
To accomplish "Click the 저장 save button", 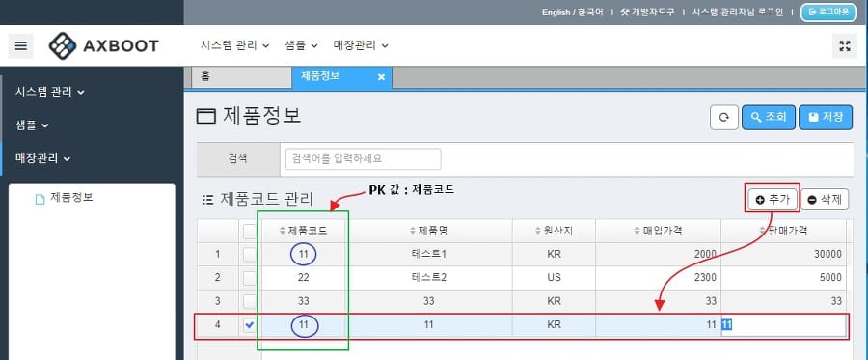I will pyautogui.click(x=826, y=118).
